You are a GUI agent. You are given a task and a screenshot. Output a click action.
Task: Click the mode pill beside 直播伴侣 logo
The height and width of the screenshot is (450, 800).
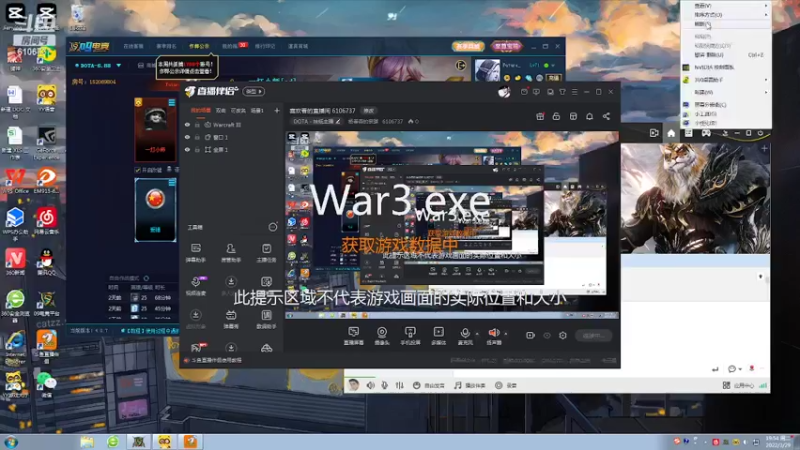click(254, 92)
